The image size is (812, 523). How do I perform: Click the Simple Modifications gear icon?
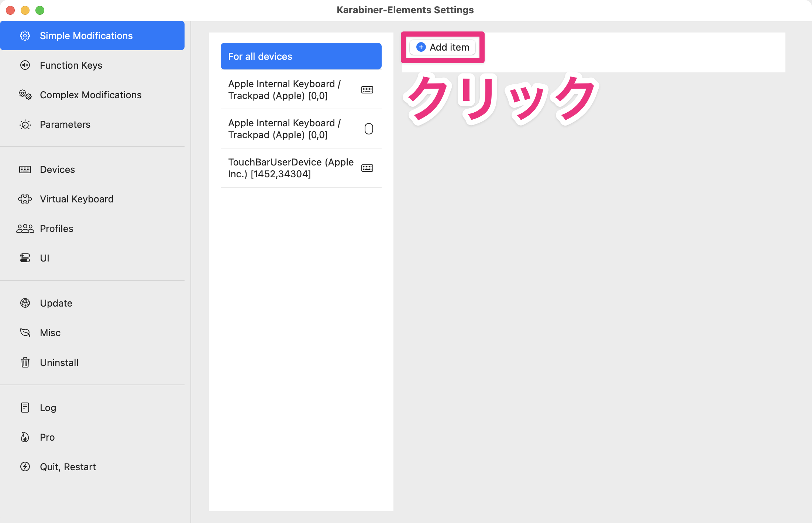click(25, 35)
